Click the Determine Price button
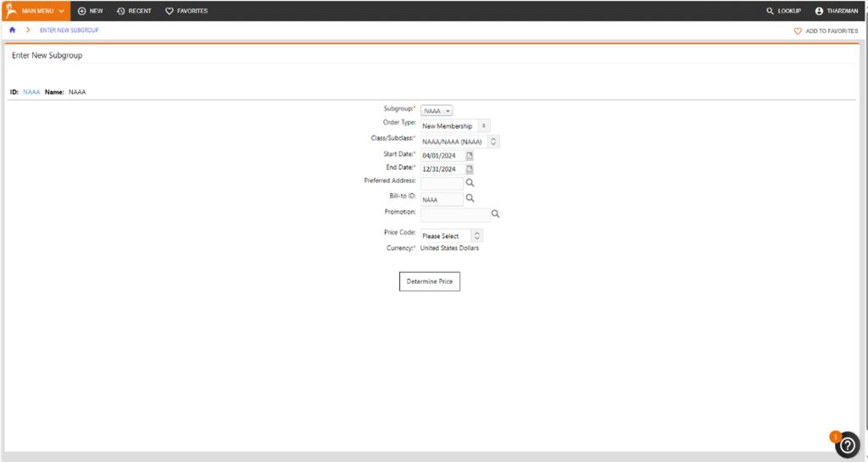Image resolution: width=868 pixels, height=462 pixels. [430, 281]
